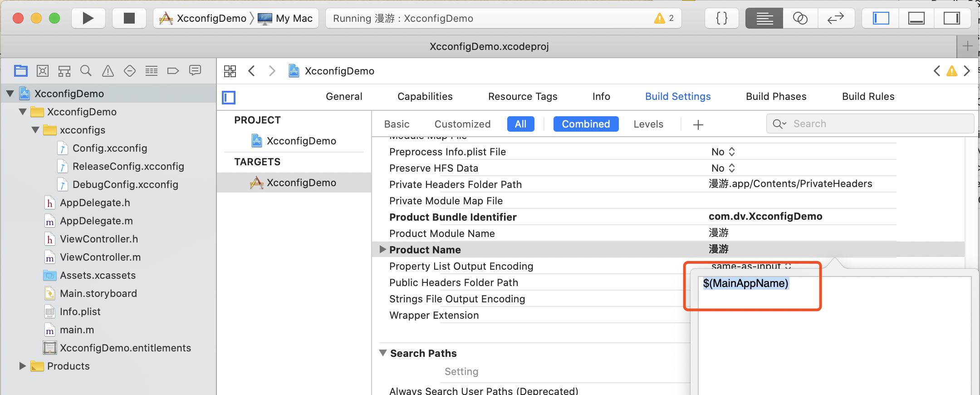Select the XcconfigDemo project under PROJECT

[x=294, y=141]
